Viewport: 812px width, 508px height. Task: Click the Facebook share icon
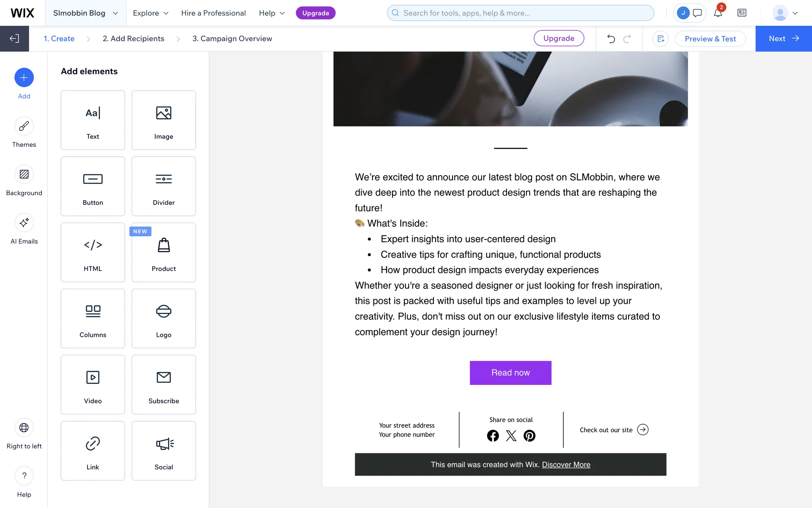coord(493,436)
